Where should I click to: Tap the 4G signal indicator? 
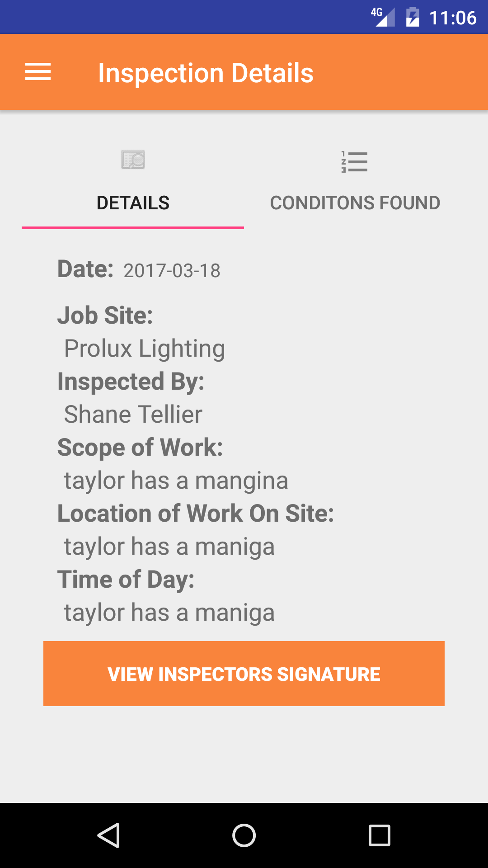click(x=383, y=17)
